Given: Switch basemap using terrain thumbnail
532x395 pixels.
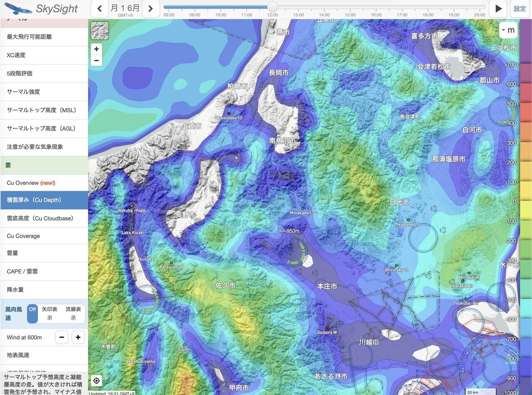Looking at the screenshot, I should coord(100,31).
